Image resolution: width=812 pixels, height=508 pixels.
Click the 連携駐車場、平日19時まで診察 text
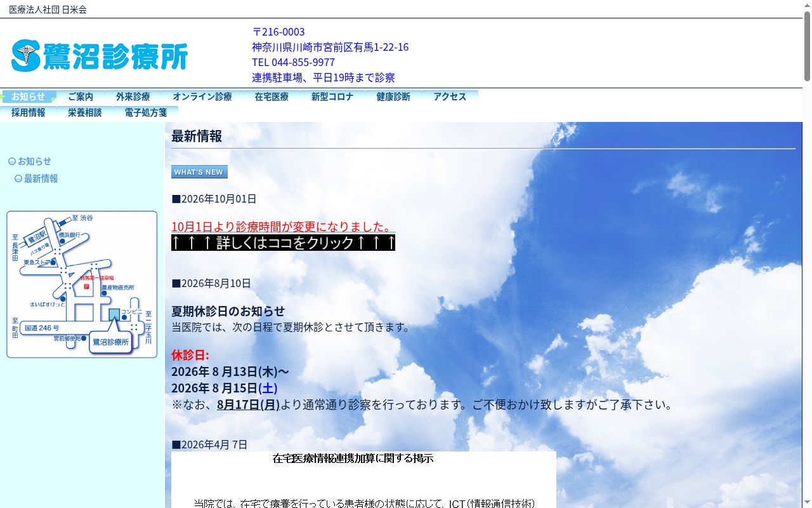324,77
